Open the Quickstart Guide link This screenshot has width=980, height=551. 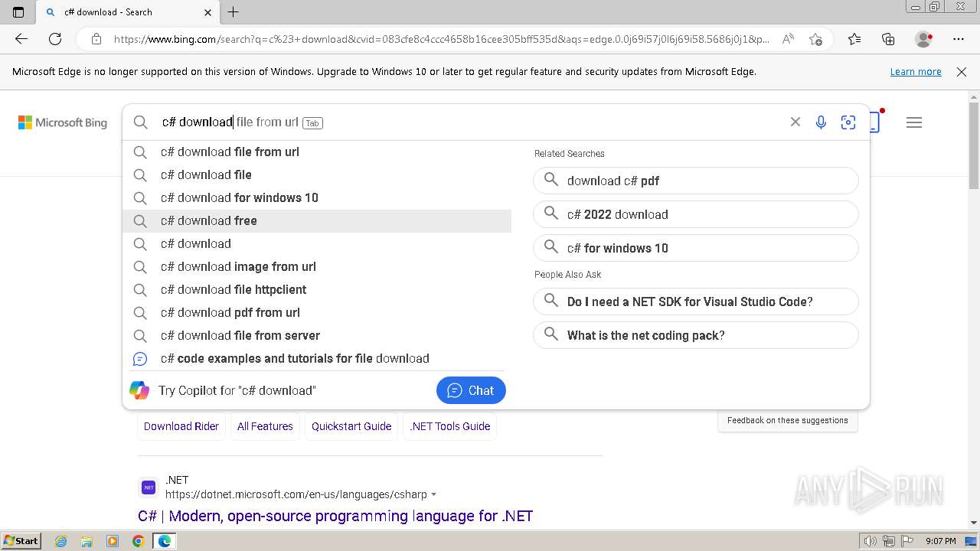point(351,426)
